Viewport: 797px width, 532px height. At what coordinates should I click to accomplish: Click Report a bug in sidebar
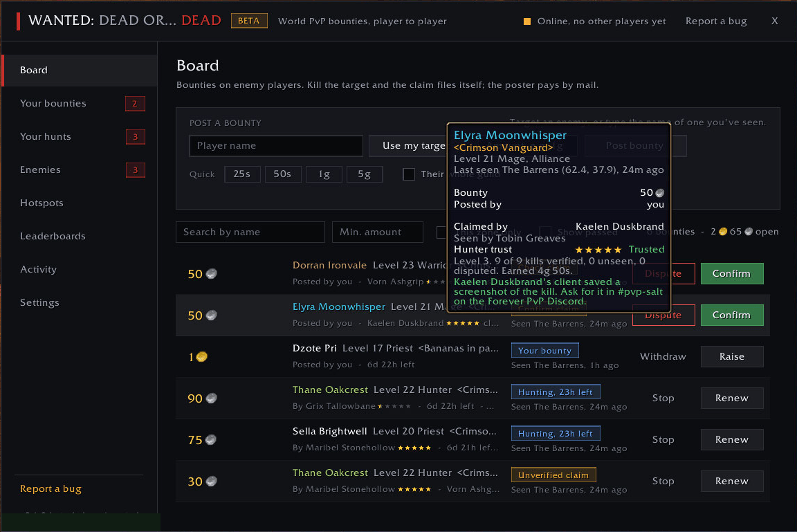click(x=51, y=489)
